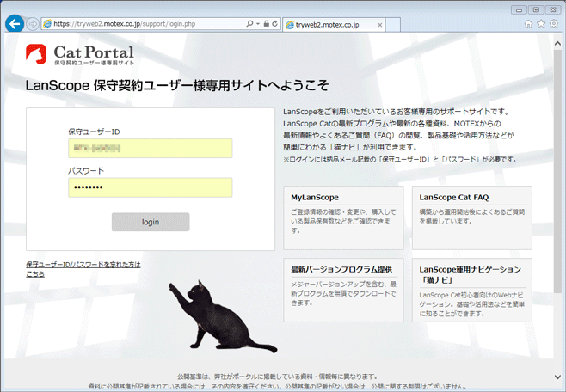Viewport: 566px width, 392px height.
Task: Click the login button
Action: pos(151,222)
